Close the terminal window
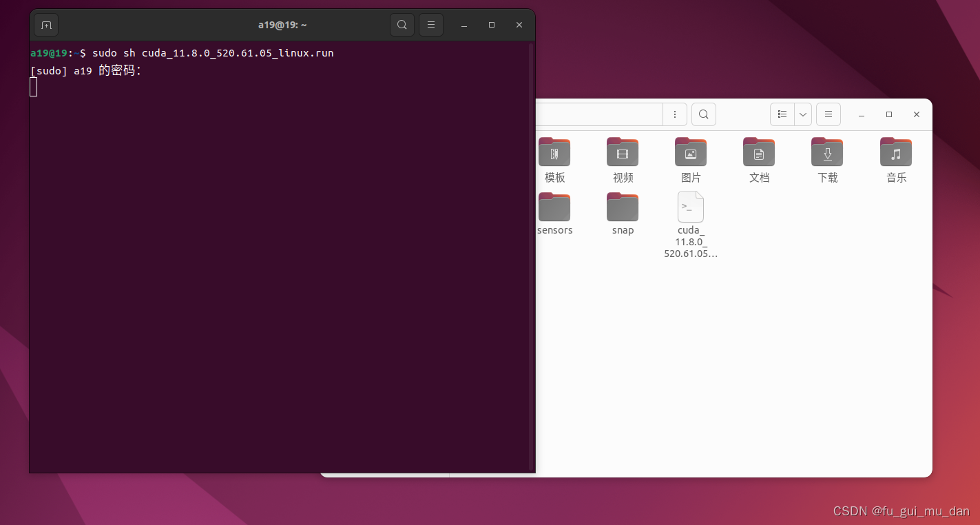980x525 pixels. 519,25
